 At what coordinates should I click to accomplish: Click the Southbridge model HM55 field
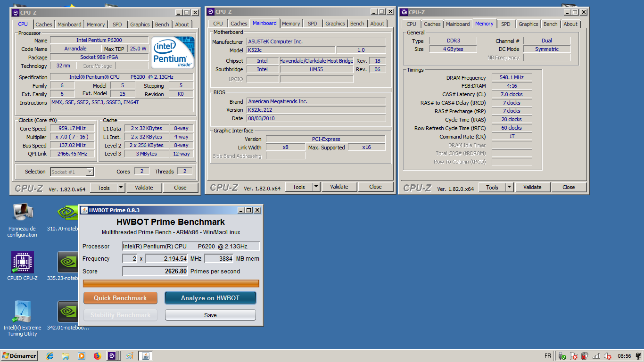coord(316,69)
